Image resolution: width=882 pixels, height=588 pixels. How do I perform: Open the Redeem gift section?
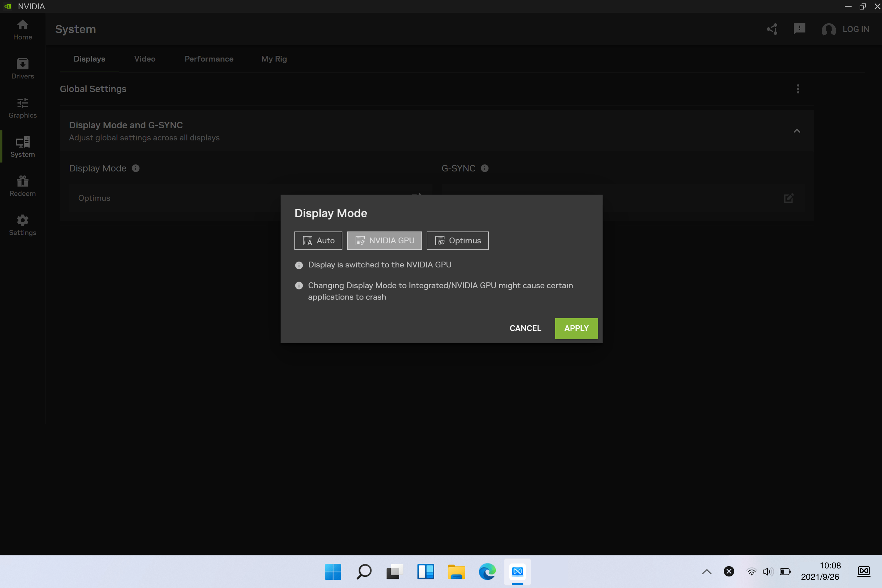(22, 186)
